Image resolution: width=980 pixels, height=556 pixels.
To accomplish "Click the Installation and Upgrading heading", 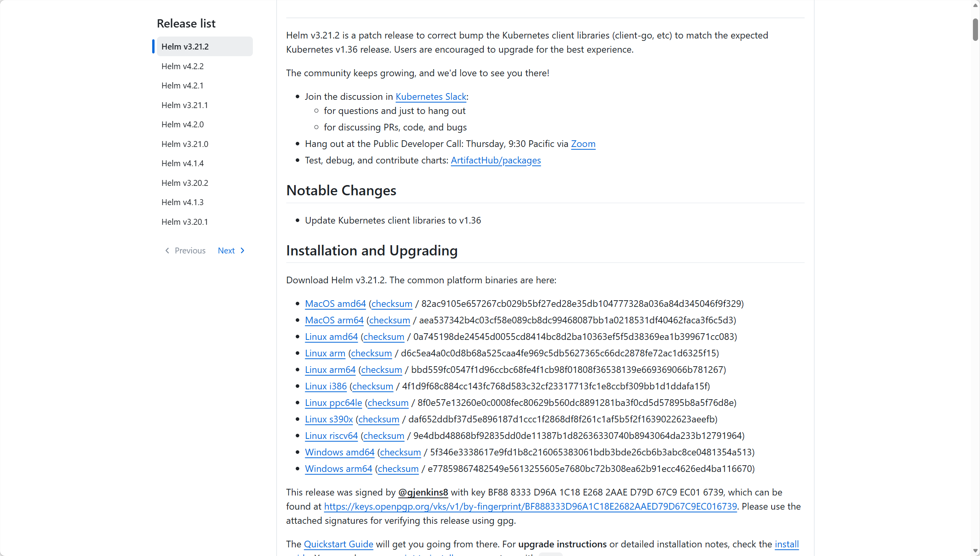I will 372,250.
